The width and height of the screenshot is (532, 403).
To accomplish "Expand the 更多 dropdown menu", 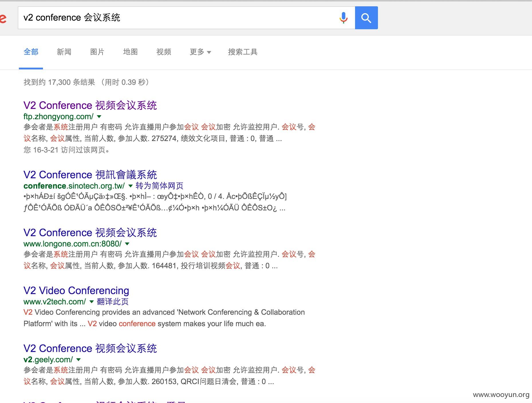I will coord(200,52).
